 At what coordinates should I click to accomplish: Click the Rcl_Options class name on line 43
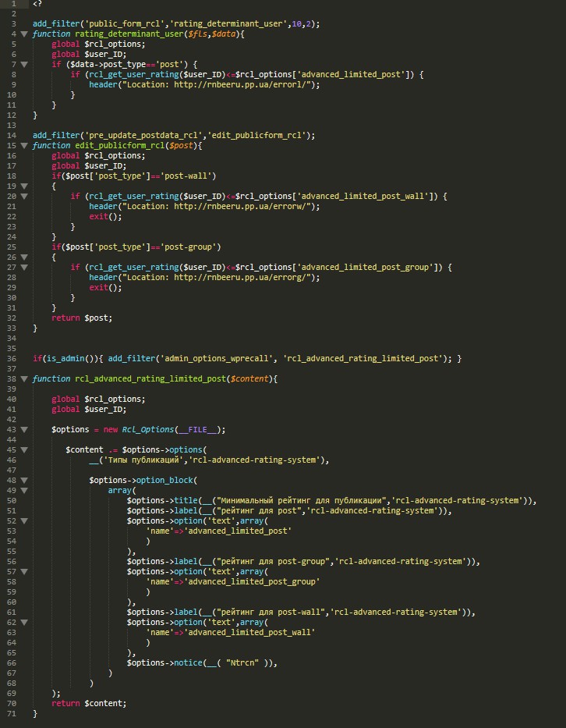pos(148,429)
